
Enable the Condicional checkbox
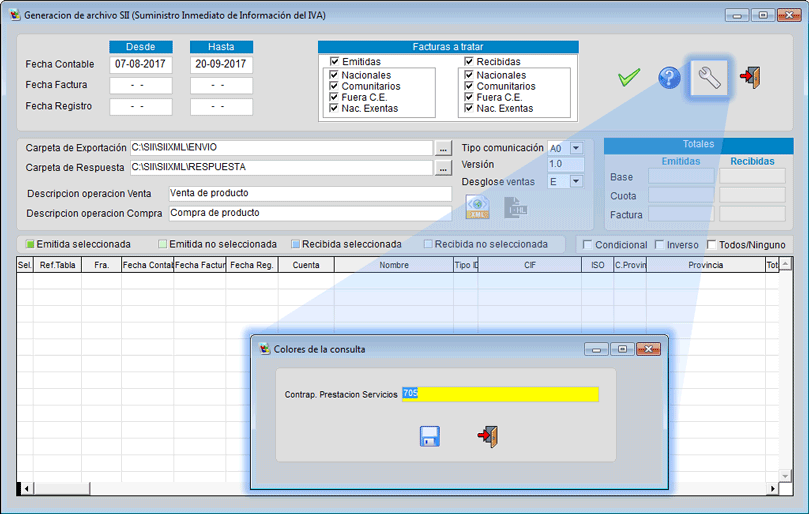(x=587, y=244)
